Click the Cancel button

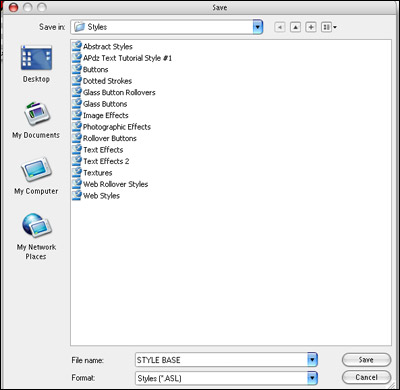click(x=366, y=377)
